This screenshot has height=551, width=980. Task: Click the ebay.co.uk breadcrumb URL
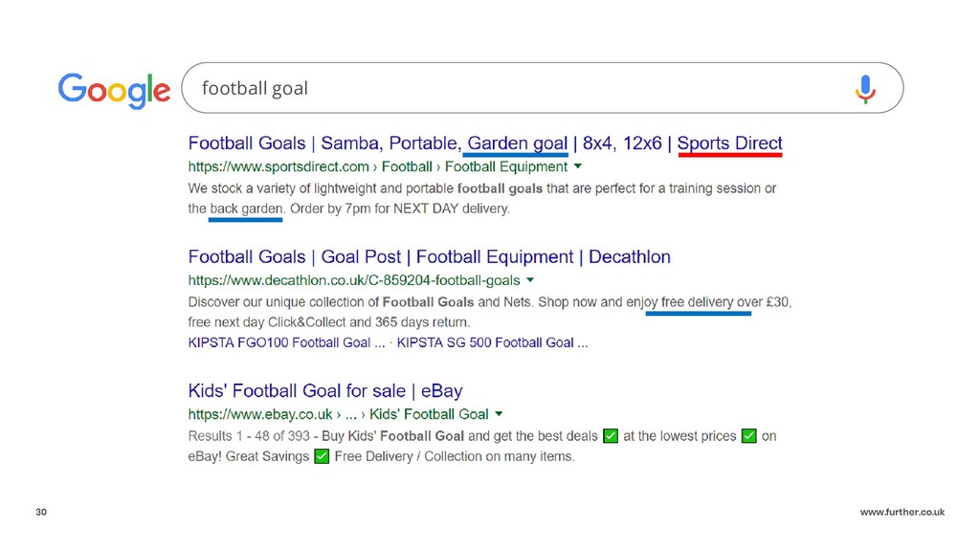[338, 414]
